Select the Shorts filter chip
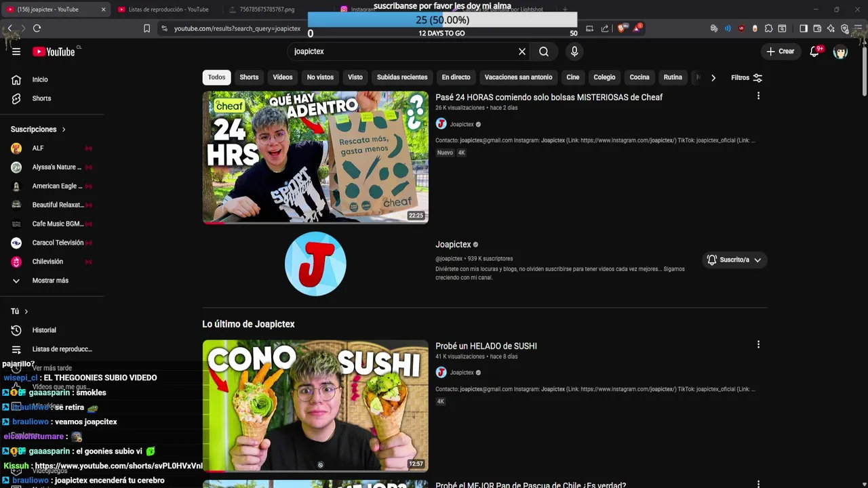Screen dimensions: 868x488 click(x=249, y=77)
